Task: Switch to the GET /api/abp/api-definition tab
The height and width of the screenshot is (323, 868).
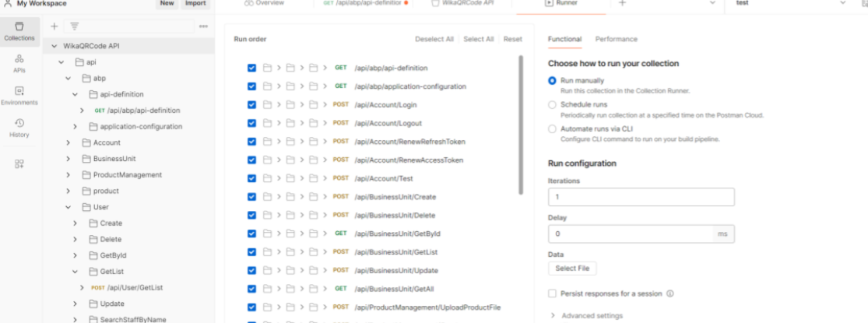Action: pyautogui.click(x=365, y=3)
